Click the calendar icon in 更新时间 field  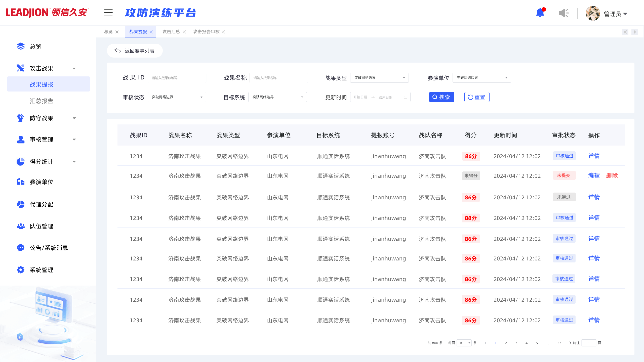coord(406,97)
